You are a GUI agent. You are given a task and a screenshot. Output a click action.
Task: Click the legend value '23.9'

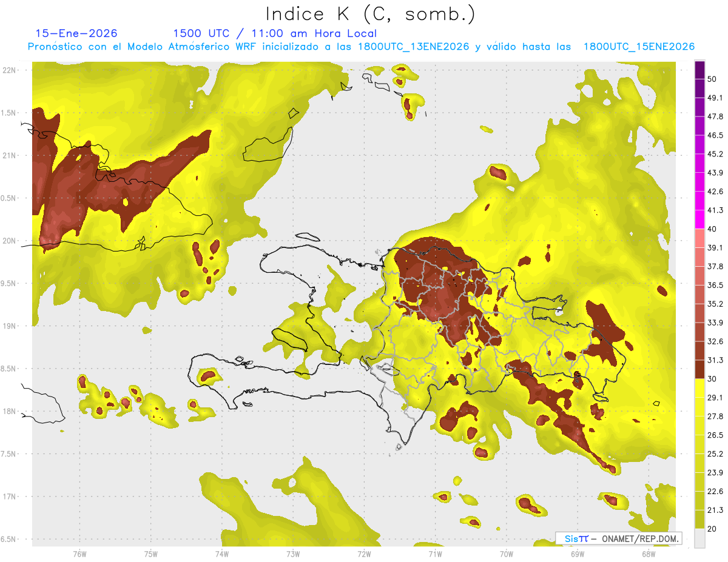[x=715, y=472]
